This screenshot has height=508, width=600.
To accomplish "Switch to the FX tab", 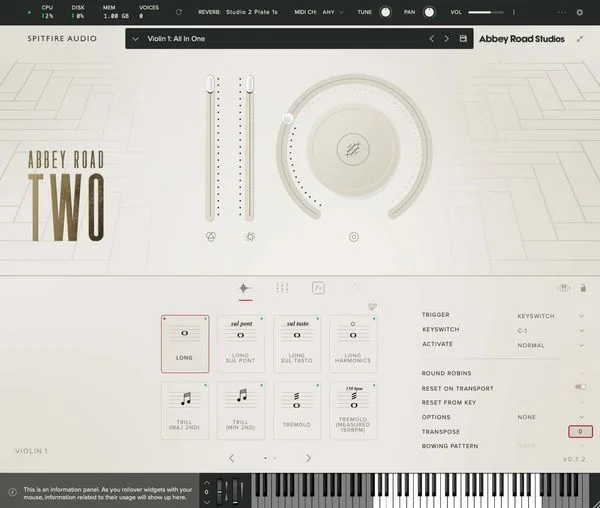I will click(318, 288).
